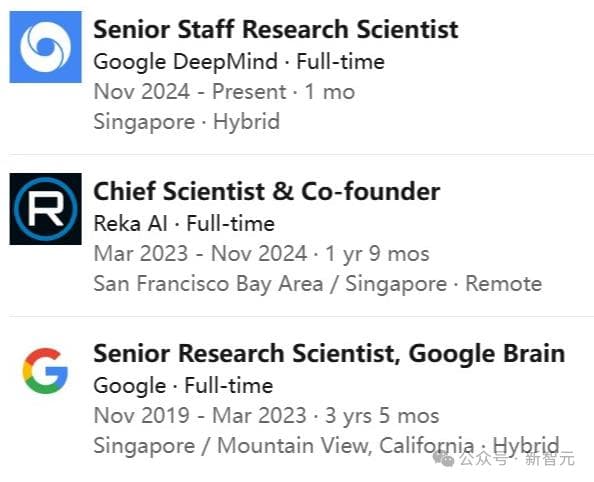Screen dimensions: 594x482
Task: Select the Nov 2024 - Present date range
Action: click(x=190, y=92)
